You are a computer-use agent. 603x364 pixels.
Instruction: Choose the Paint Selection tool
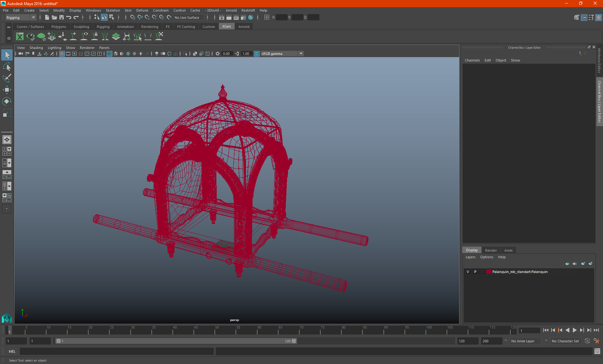[7, 78]
